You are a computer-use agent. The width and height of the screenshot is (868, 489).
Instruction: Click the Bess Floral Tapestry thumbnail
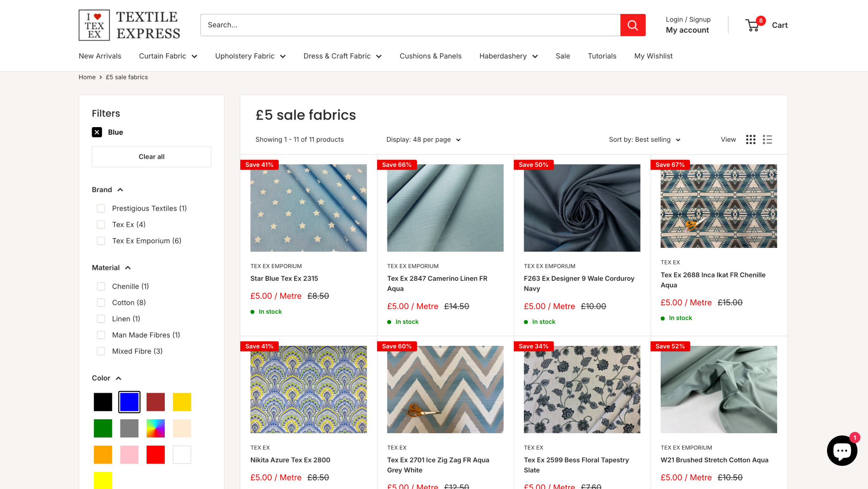[x=582, y=389]
